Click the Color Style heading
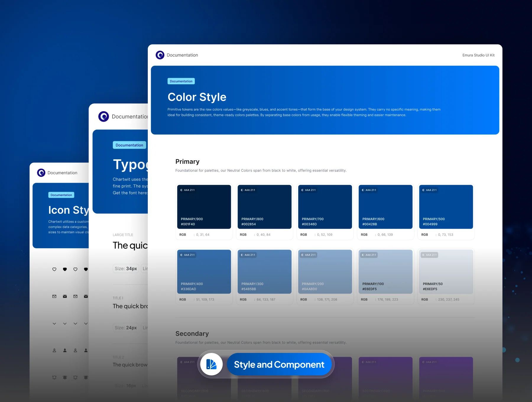Screen dimensions: 532x402 point(197,97)
